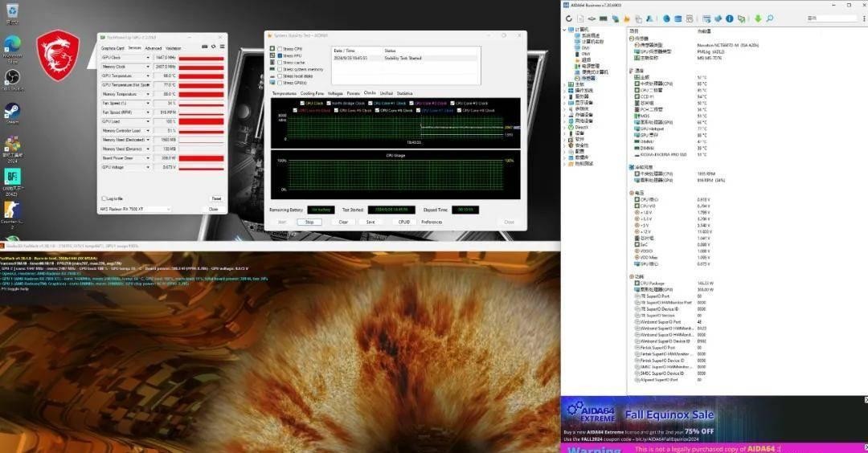Click the AIDA64 refresh toolbar icon

pos(568,18)
